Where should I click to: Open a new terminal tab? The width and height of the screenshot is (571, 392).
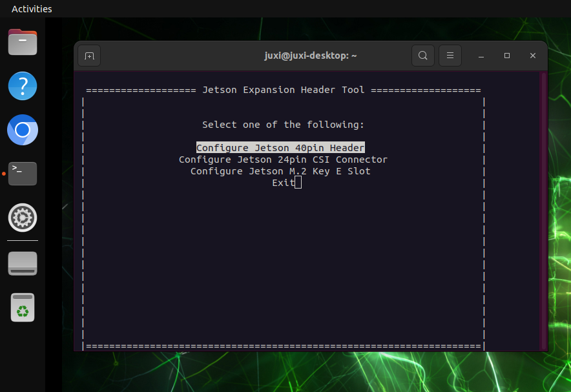pyautogui.click(x=89, y=56)
